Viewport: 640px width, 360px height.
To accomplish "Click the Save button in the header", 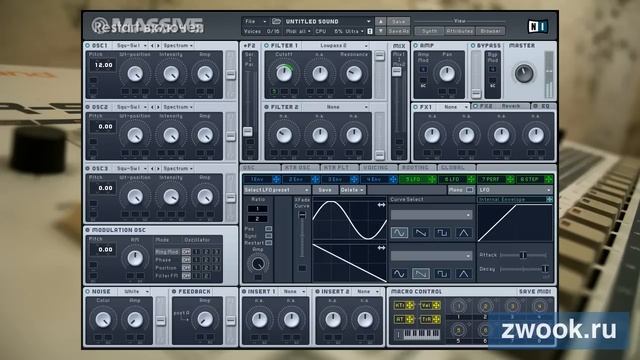I will [x=398, y=21].
